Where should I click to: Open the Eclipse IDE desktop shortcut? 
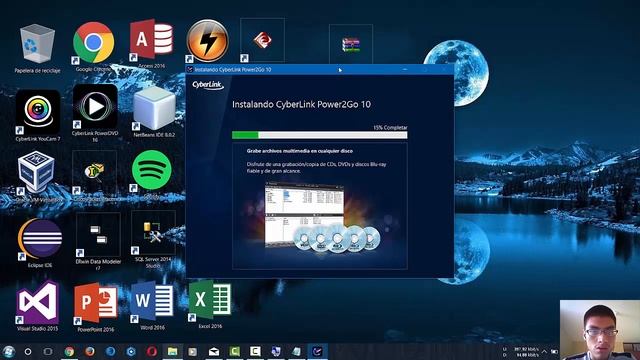click(x=40, y=239)
